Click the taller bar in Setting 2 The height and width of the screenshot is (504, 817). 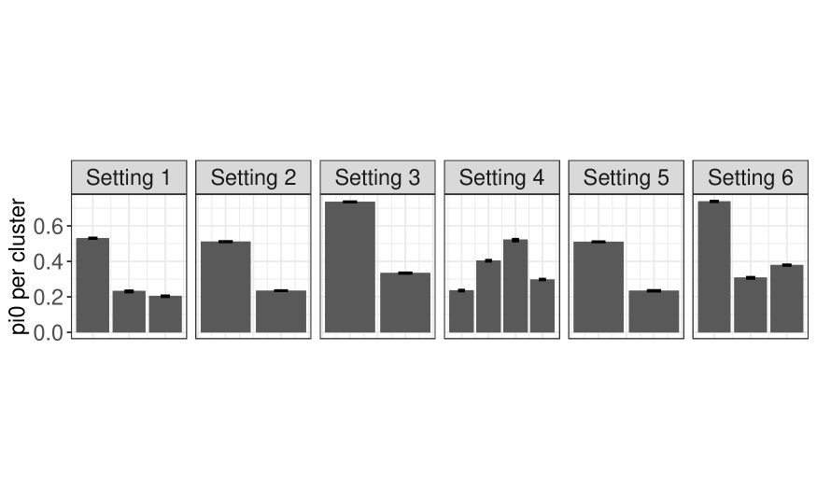point(226,287)
